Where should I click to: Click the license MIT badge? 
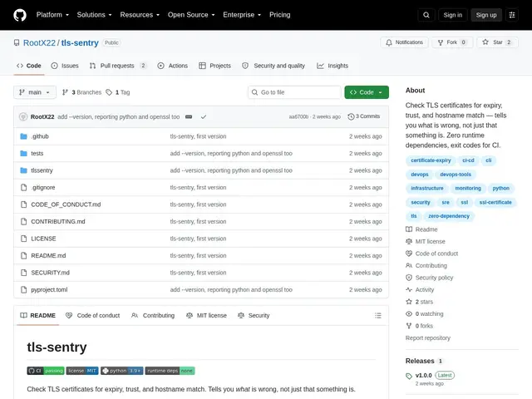tap(82, 371)
